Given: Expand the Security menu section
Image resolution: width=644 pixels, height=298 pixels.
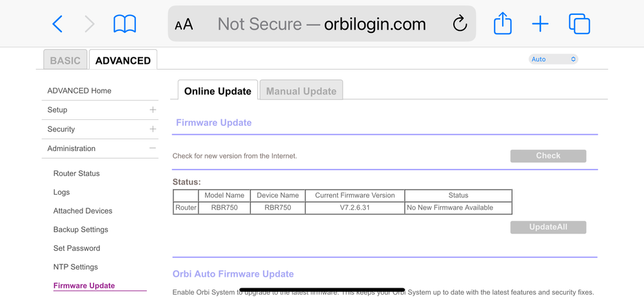Looking at the screenshot, I should [152, 130].
